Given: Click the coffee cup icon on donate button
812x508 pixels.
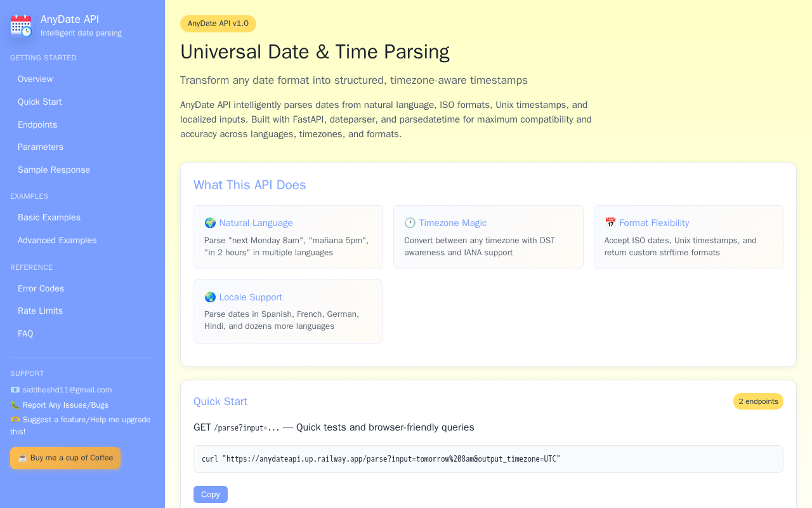Looking at the screenshot, I should [x=22, y=458].
